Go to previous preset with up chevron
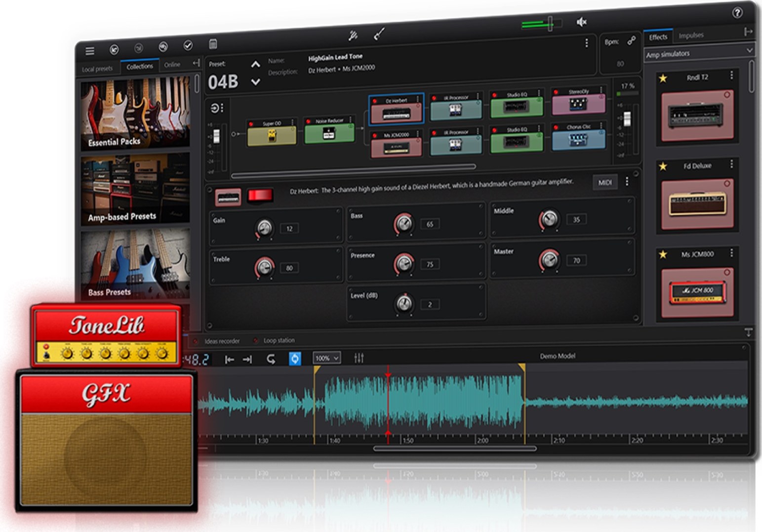Screen dimensions: 762x532 pos(255,65)
